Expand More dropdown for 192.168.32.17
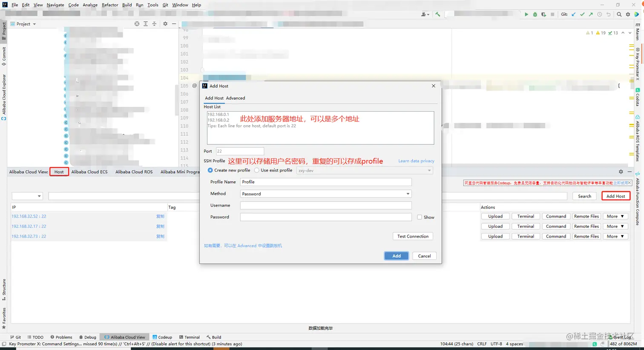Screen dimensions: 644x350 coord(615,227)
